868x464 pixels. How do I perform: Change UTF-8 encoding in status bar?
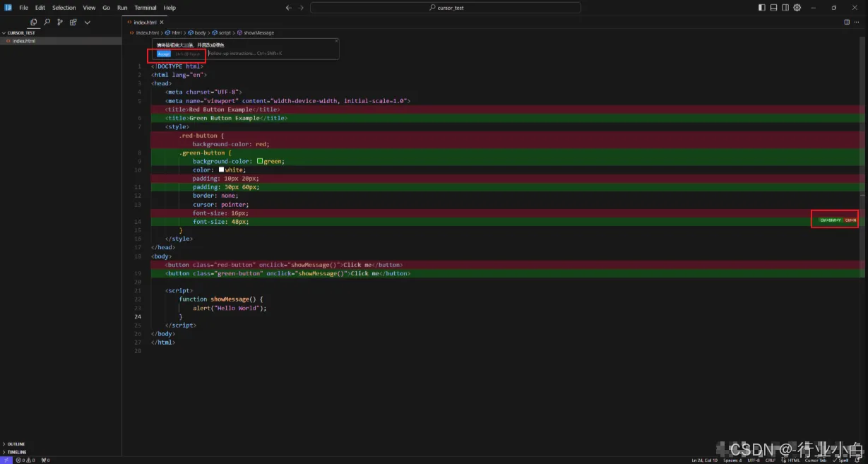click(x=754, y=460)
